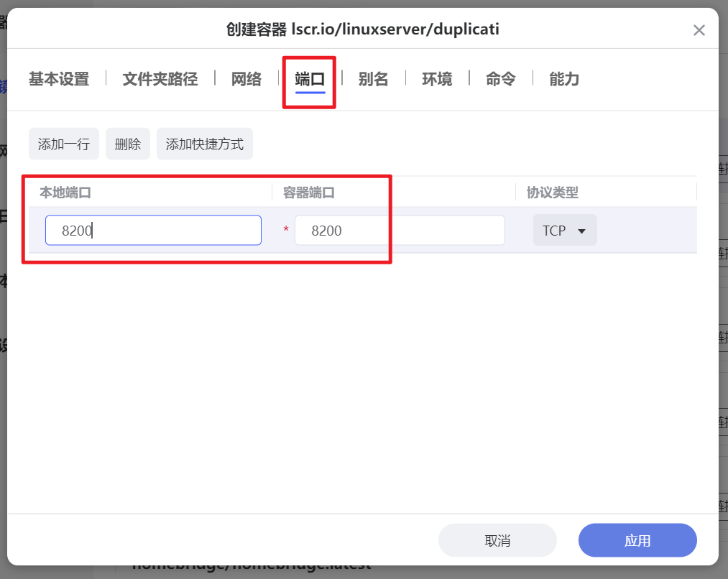Click the 本地端口 input showing 8200
This screenshot has width=728, height=579.
point(152,230)
